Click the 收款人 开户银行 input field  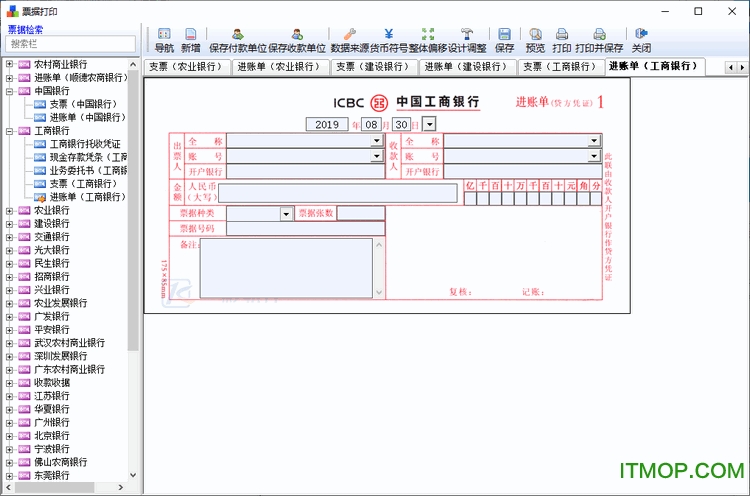522,172
